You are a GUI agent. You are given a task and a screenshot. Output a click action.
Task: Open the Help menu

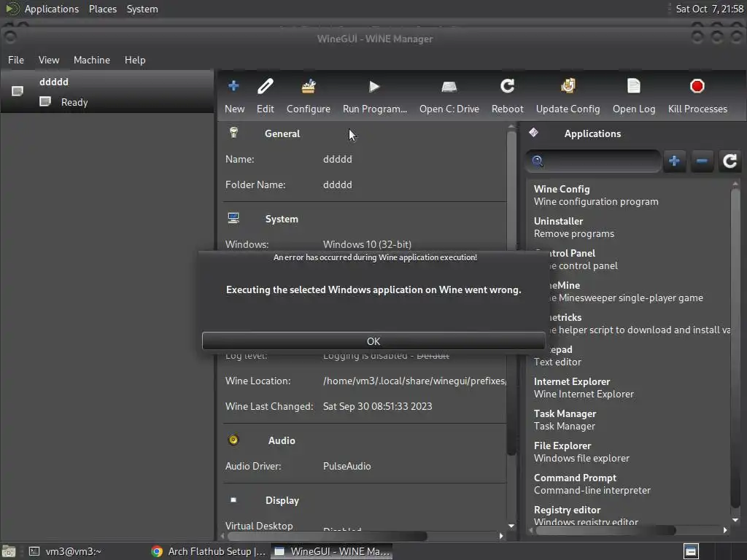(135, 60)
